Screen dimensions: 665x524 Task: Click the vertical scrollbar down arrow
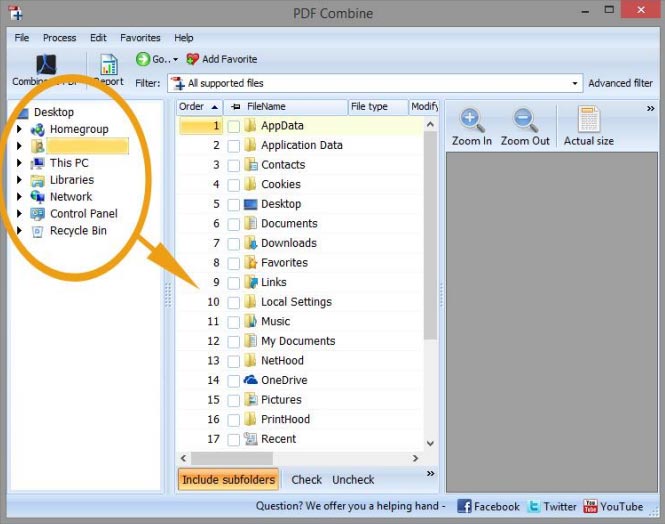430,443
